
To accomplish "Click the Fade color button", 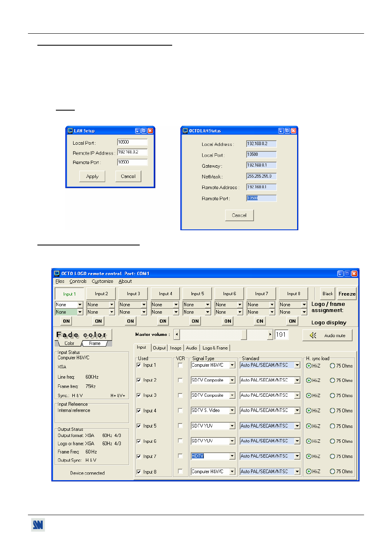I will 83,335.
